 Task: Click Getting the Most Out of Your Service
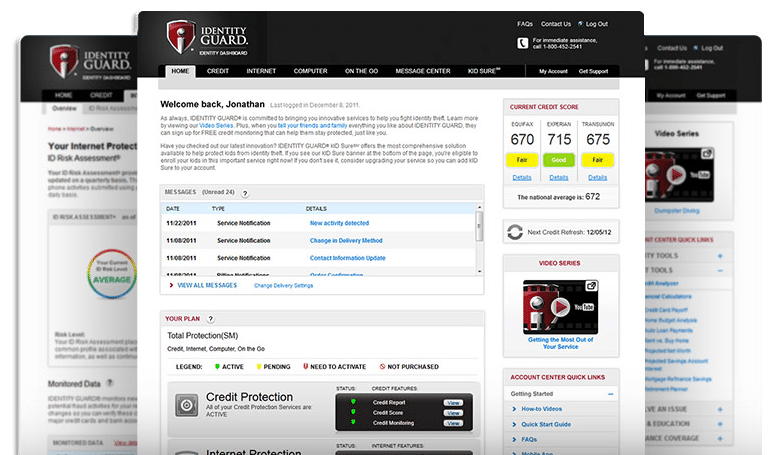pos(560,343)
